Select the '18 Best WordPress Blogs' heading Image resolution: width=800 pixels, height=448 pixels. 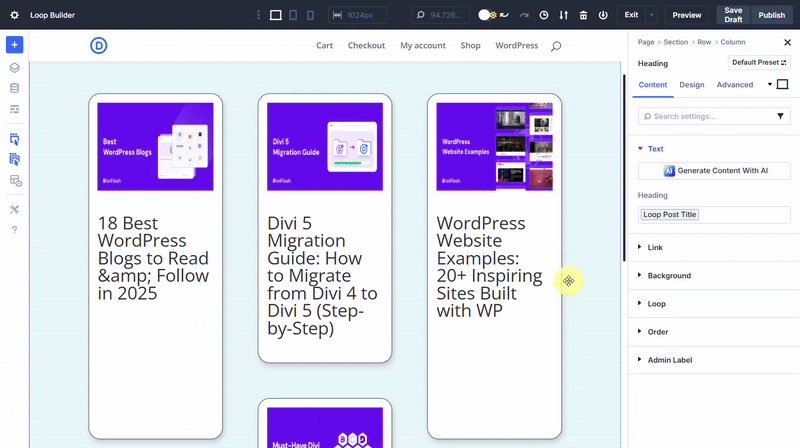coord(154,258)
